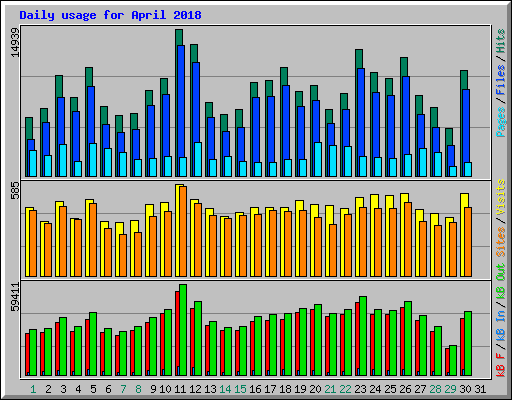Select the cyan Pages bar for day 20
The height and width of the screenshot is (400, 512).
point(318,159)
